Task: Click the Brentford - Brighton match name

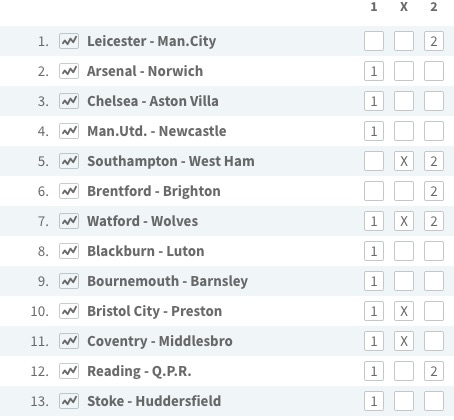Action: click(x=154, y=191)
